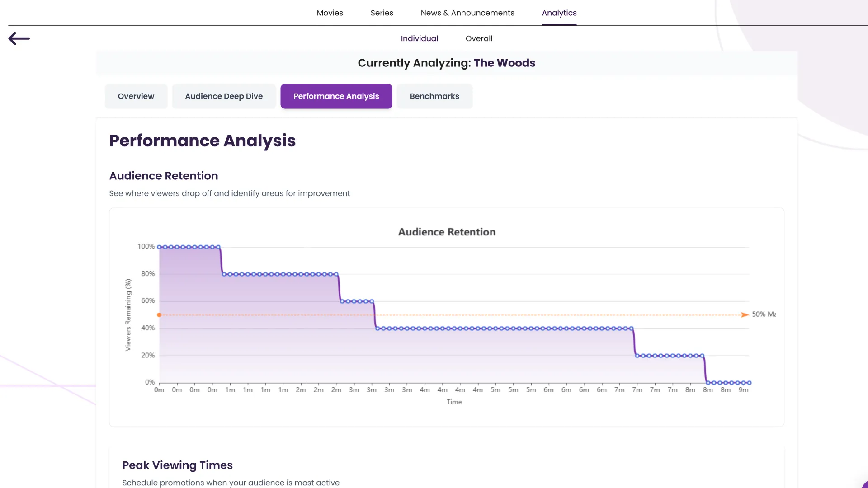868x488 pixels.
Task: Switch to the Individual view
Action: click(419, 38)
